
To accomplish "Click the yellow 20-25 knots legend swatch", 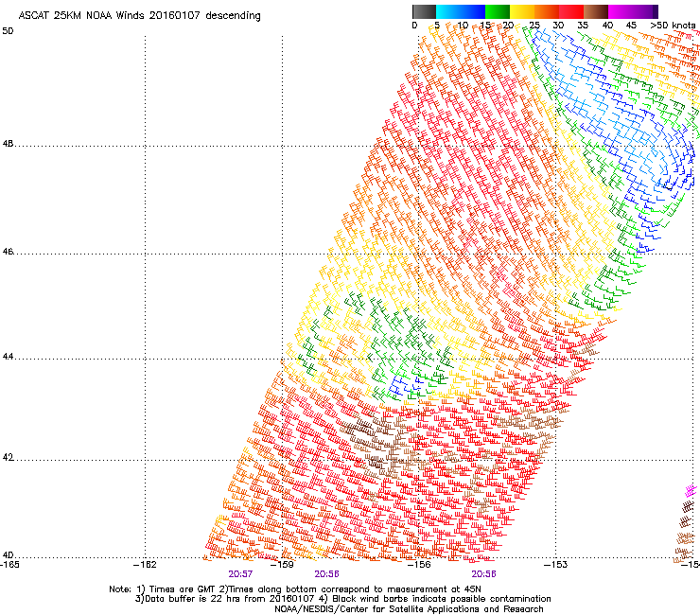I will coord(522,11).
